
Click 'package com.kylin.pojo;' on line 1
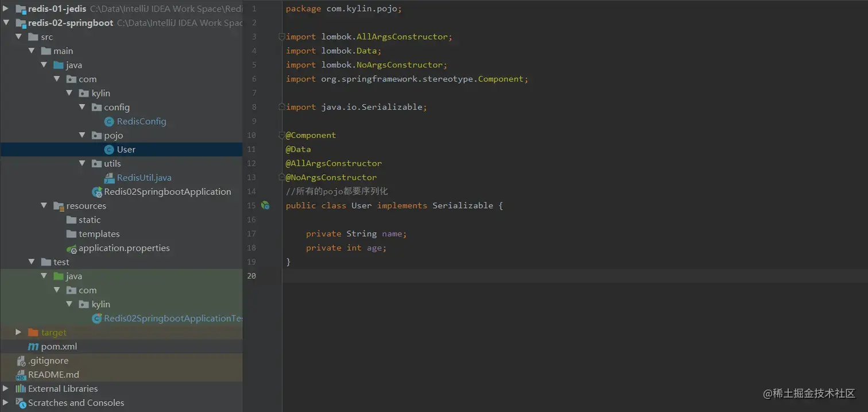344,9
